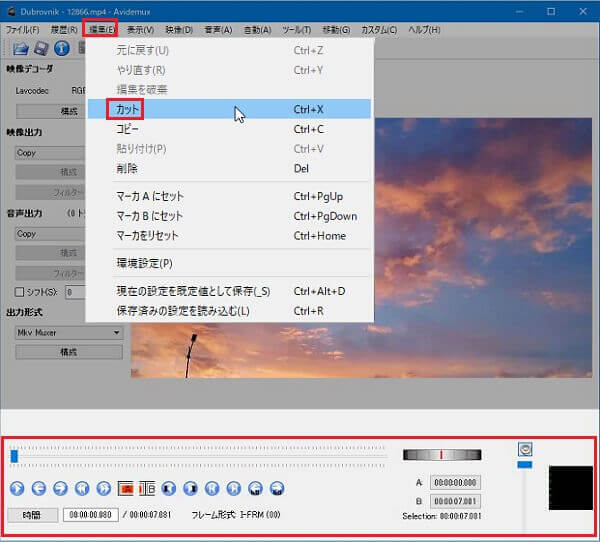Choose 現在の設定を既定値として保存 entry
This screenshot has height=542, width=600.
click(229, 291)
